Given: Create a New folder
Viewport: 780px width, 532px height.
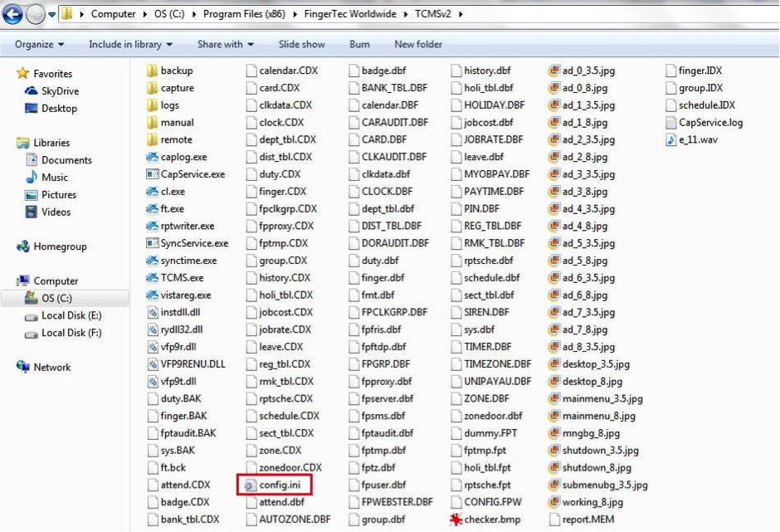Looking at the screenshot, I should click(x=417, y=44).
